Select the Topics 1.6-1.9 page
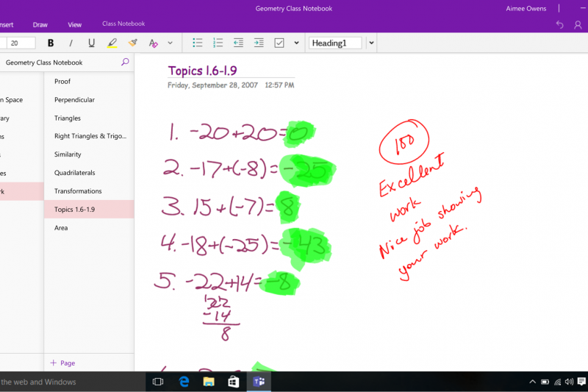 coord(89,210)
